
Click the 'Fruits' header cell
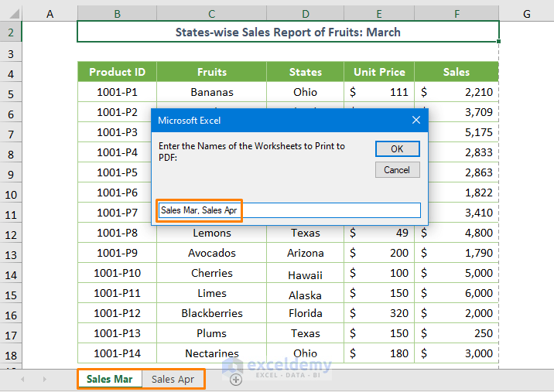point(212,72)
